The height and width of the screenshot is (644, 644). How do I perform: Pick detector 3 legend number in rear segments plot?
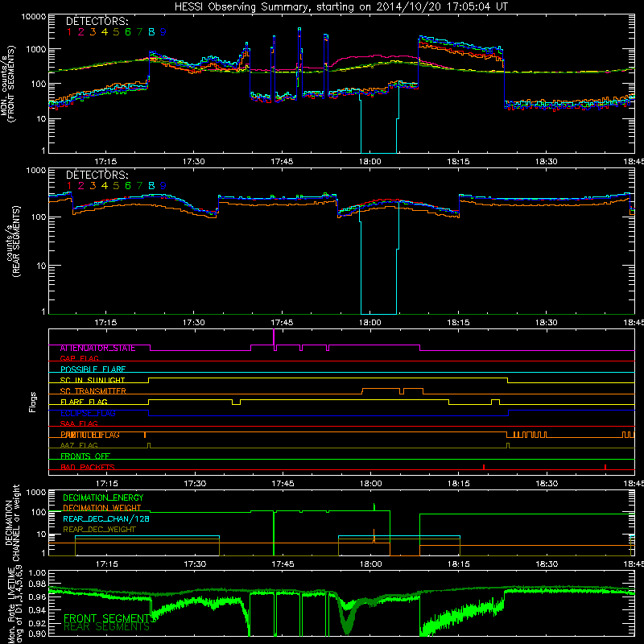pyautogui.click(x=93, y=186)
